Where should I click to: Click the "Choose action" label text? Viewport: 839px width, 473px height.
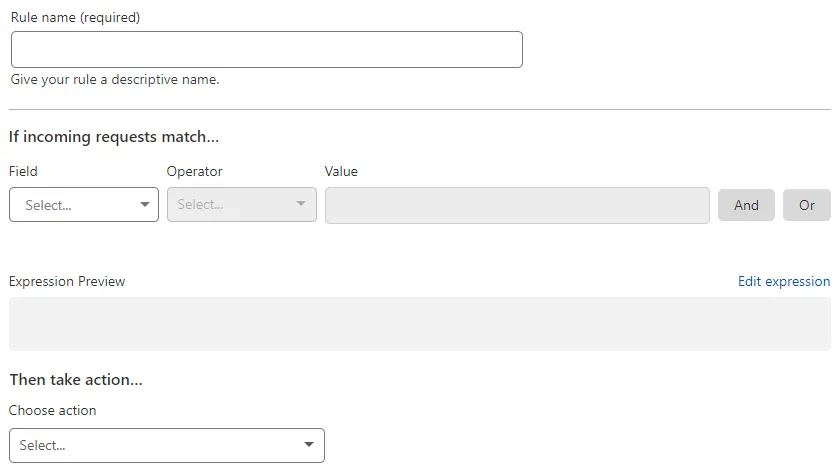(x=52, y=410)
